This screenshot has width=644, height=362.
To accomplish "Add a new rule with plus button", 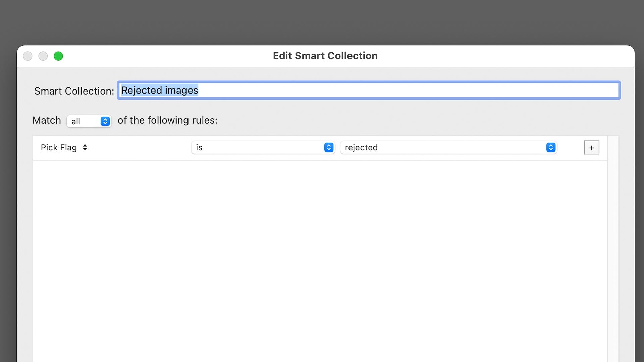I will pyautogui.click(x=591, y=148).
